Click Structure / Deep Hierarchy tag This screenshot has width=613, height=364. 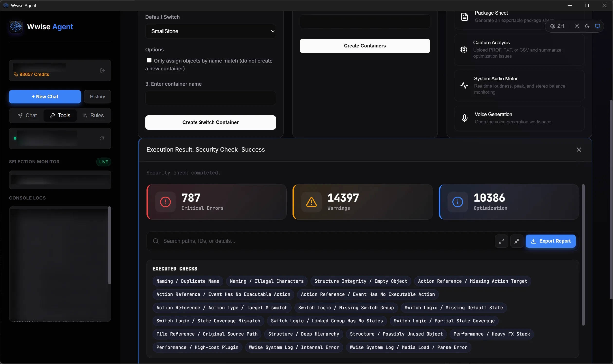pyautogui.click(x=303, y=334)
